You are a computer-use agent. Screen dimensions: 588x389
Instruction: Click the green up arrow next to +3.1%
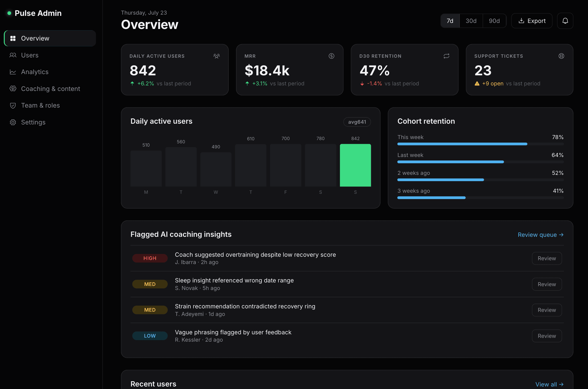[247, 83]
